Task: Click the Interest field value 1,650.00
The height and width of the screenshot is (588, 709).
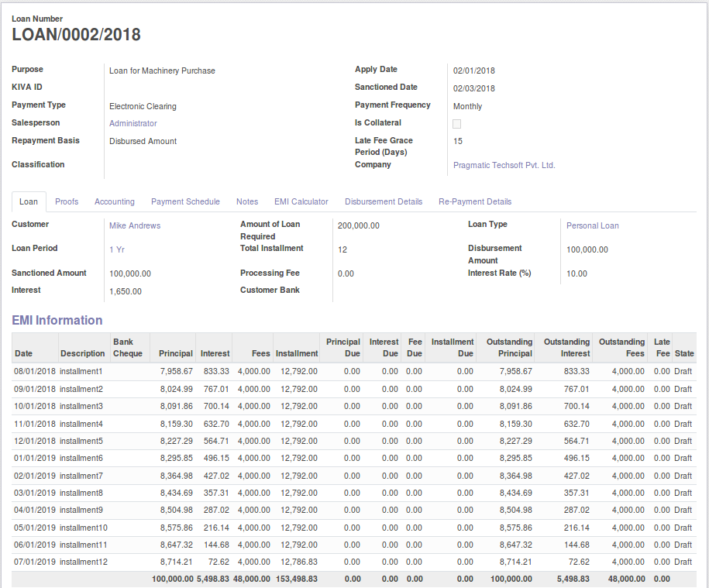Action: (126, 291)
